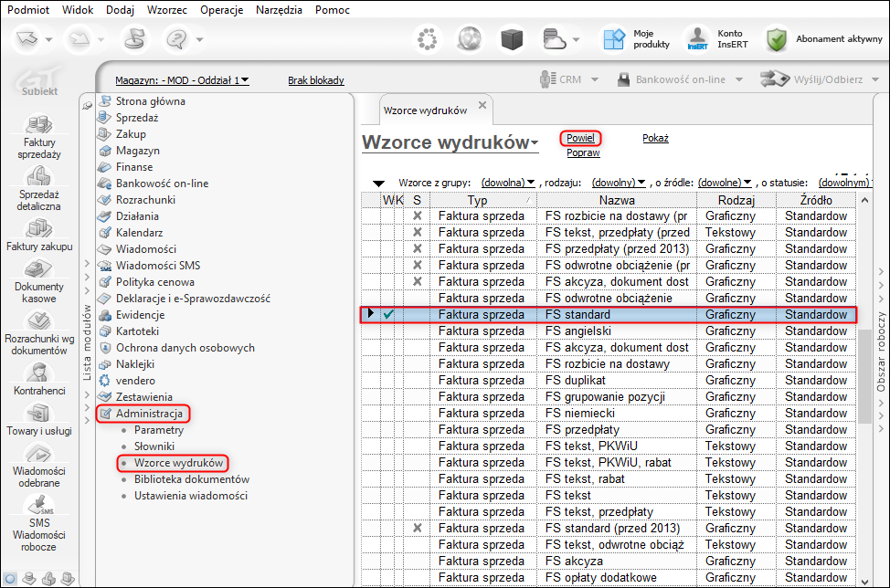
Task: Open the Magazyn MOD Oddział 1 dropdown
Action: click(182, 80)
